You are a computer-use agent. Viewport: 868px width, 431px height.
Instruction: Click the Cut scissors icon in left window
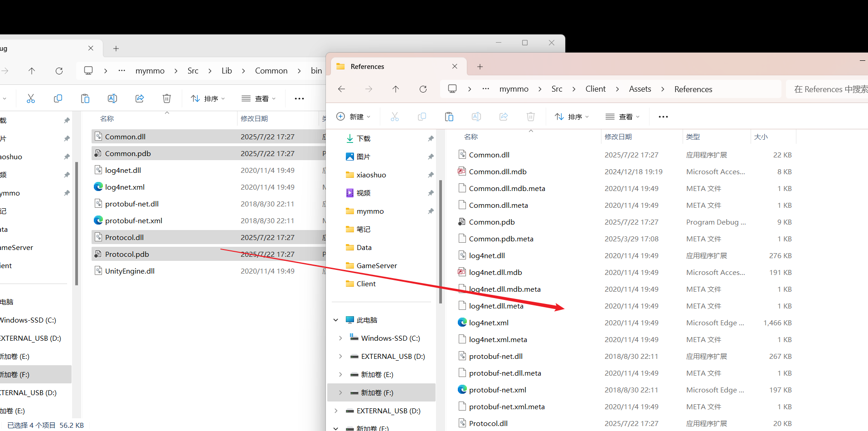point(31,98)
